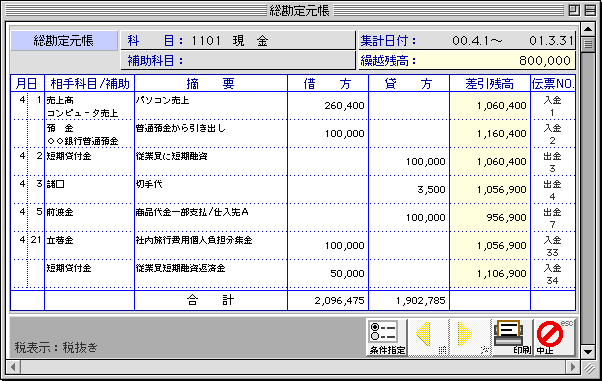602x381 pixels.
Task: Click the 売上高 account cell
Action: point(89,106)
